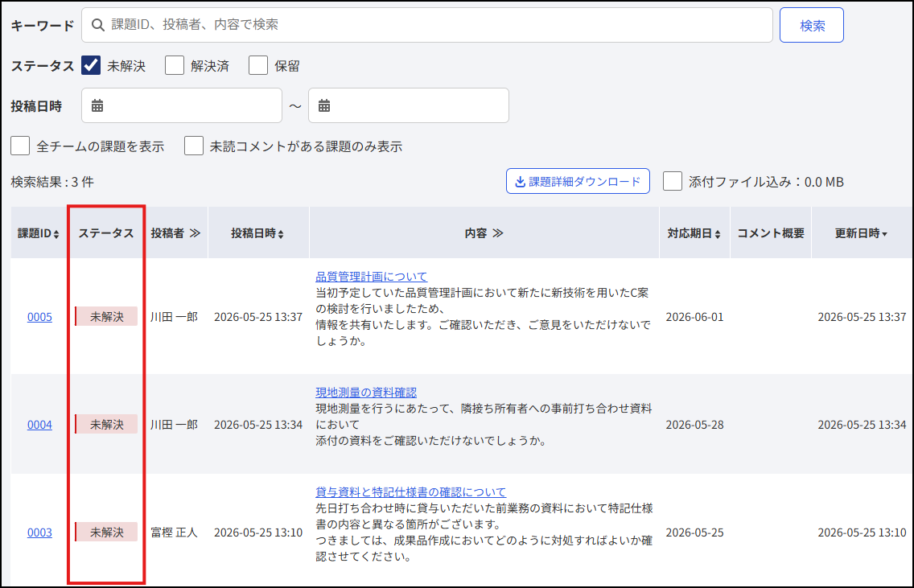This screenshot has height=588, width=914.
Task: Click 川田 一郎 in row 0005
Action: coord(175,317)
